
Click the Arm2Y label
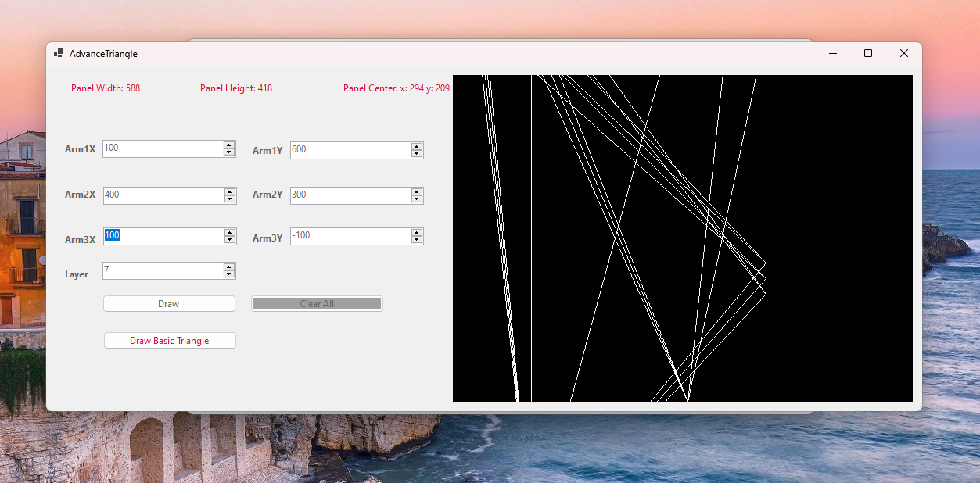click(267, 195)
